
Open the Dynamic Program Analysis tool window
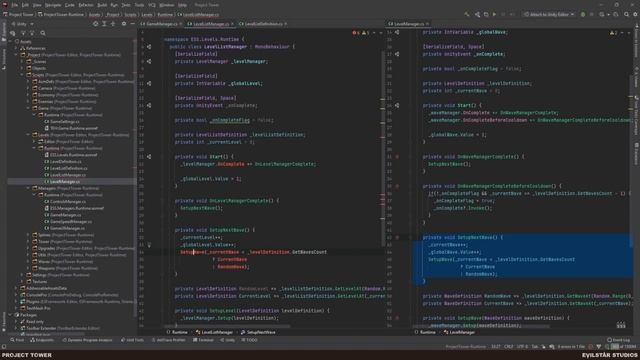tap(87, 340)
